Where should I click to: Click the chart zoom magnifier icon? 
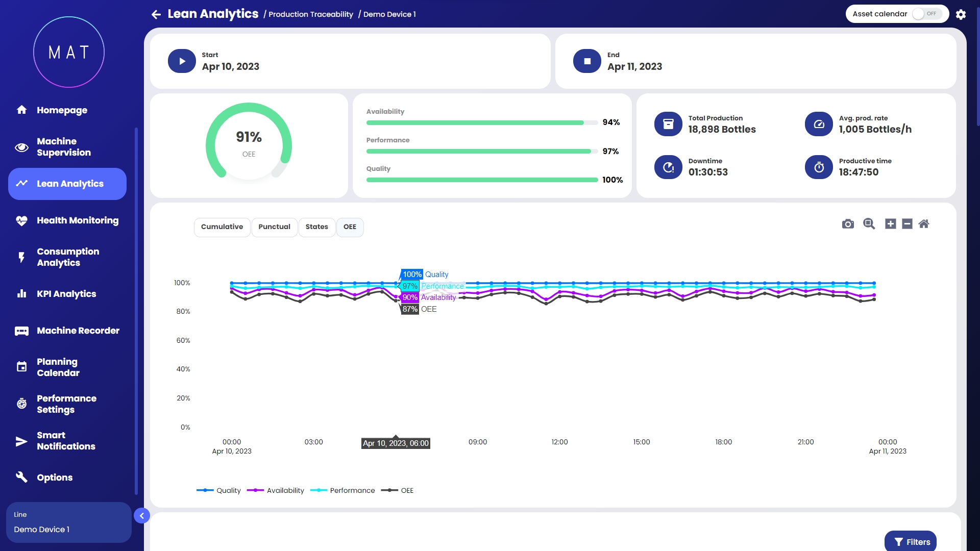coord(869,224)
